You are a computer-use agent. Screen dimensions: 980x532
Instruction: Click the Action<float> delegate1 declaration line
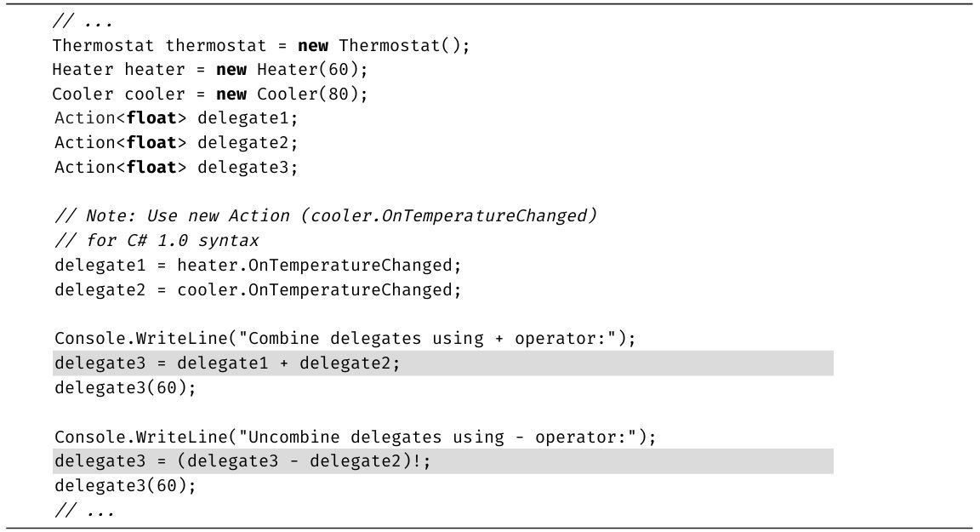click(176, 118)
